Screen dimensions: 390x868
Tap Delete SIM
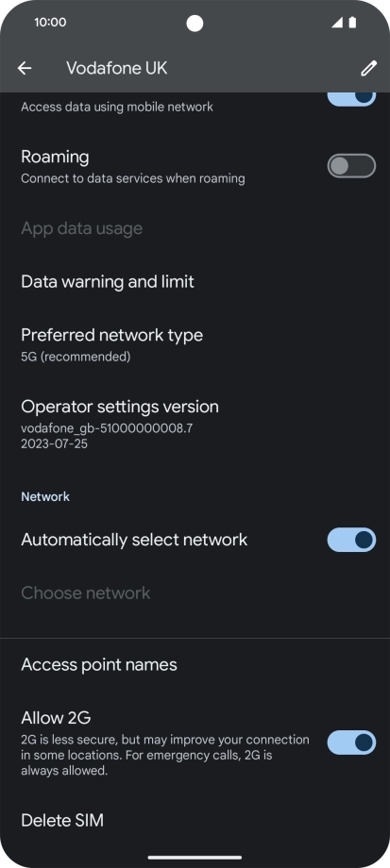click(x=195, y=820)
